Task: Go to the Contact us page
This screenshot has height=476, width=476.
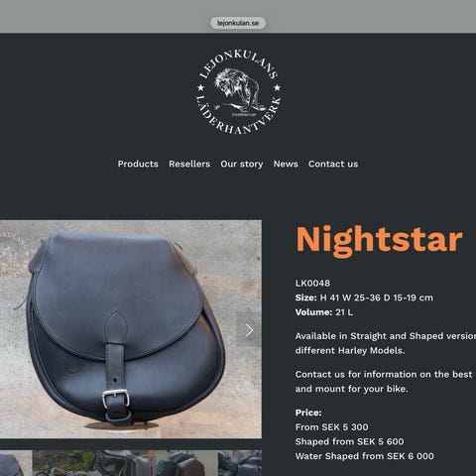Action: pyautogui.click(x=333, y=164)
